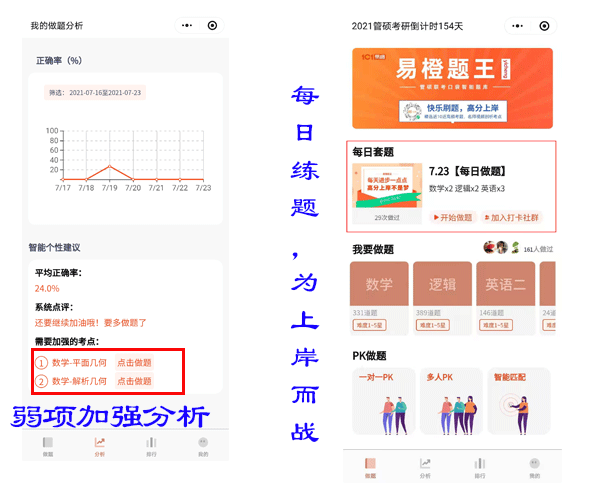The height and width of the screenshot is (500, 600).
Task: Click the user avatars beside 161人做过
Action: (502, 248)
